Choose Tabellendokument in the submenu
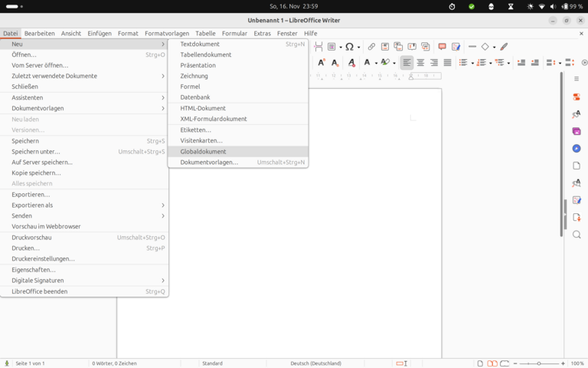The image size is (588, 368). 205,55
